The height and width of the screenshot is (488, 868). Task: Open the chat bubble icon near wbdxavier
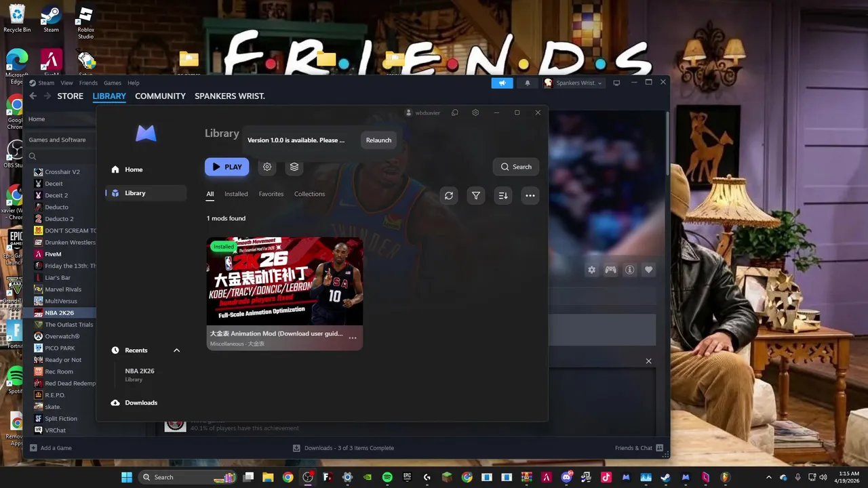[455, 113]
